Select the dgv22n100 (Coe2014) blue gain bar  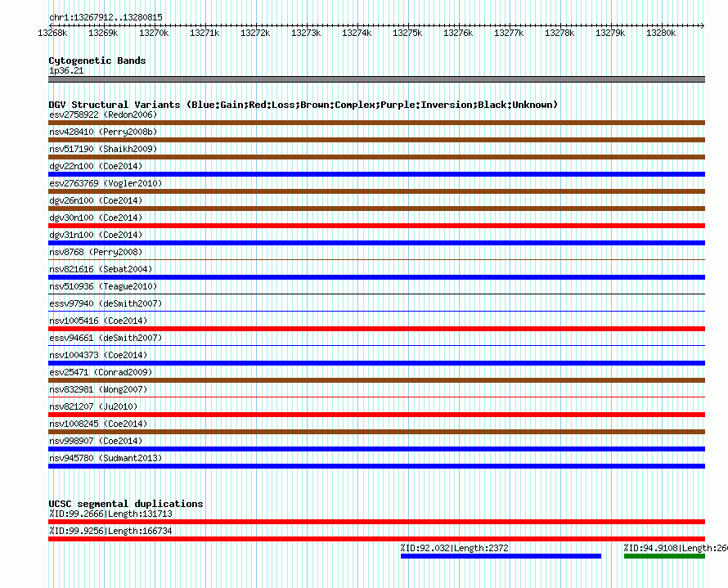point(376,174)
